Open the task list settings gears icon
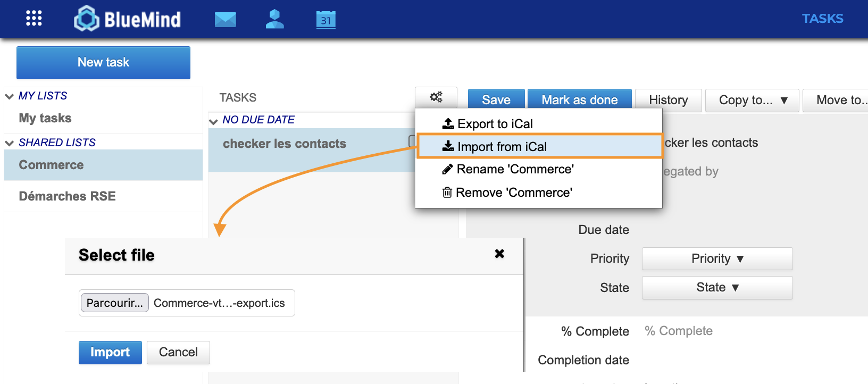The width and height of the screenshot is (868, 384). (x=436, y=97)
